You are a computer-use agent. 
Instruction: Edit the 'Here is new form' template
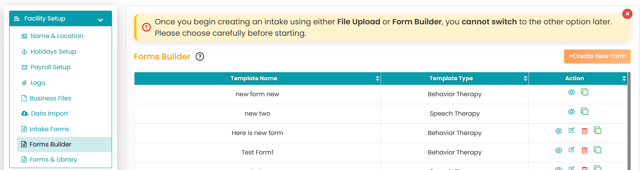tap(572, 130)
